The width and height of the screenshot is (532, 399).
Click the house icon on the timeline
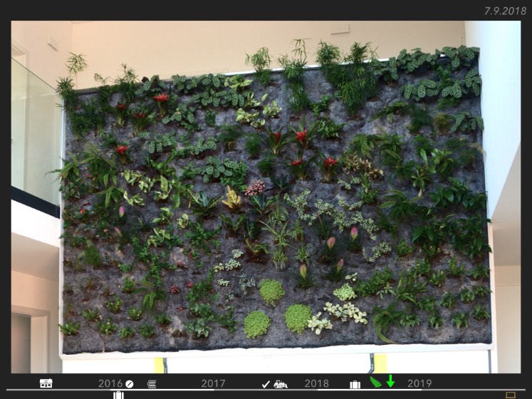point(46,383)
